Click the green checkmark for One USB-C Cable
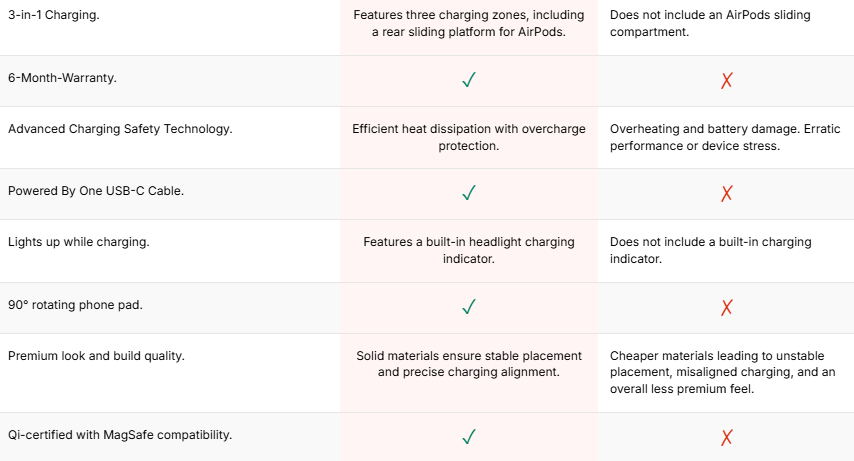This screenshot has width=854, height=461. (468, 193)
